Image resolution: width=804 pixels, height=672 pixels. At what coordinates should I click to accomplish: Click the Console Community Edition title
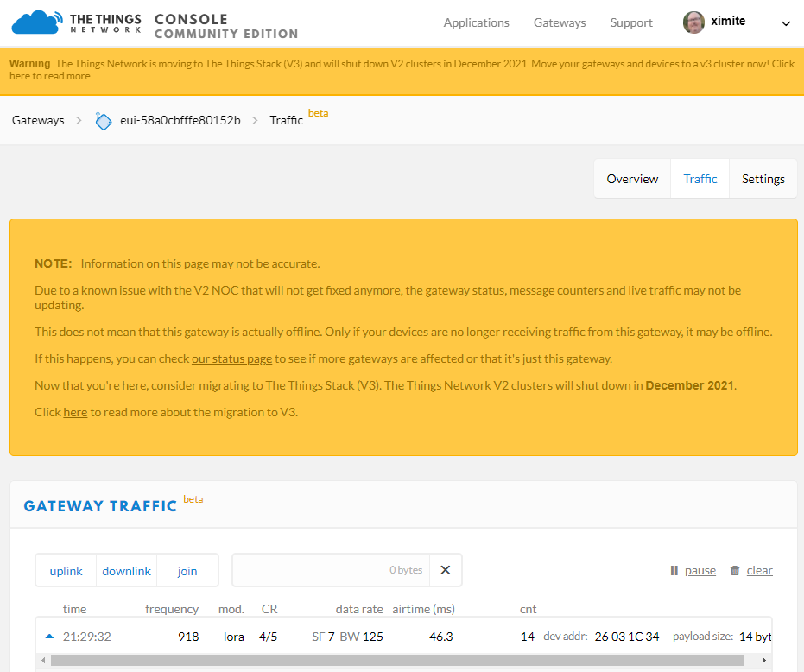pyautogui.click(x=226, y=26)
